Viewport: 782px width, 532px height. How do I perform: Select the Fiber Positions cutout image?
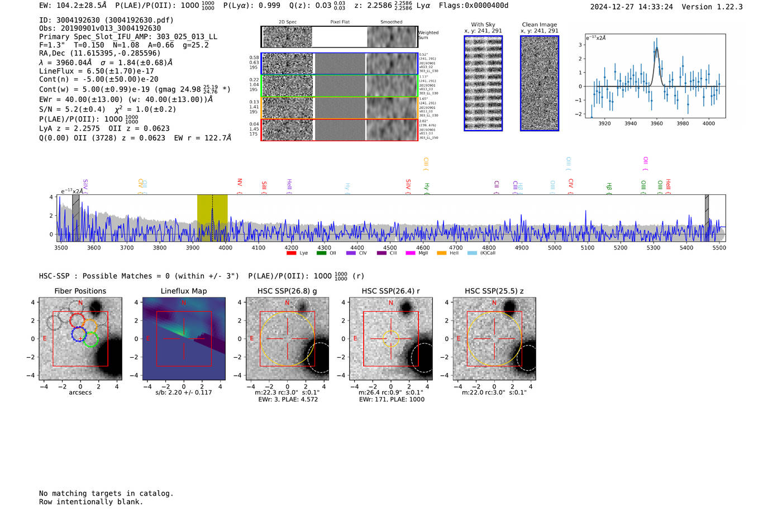(80, 339)
